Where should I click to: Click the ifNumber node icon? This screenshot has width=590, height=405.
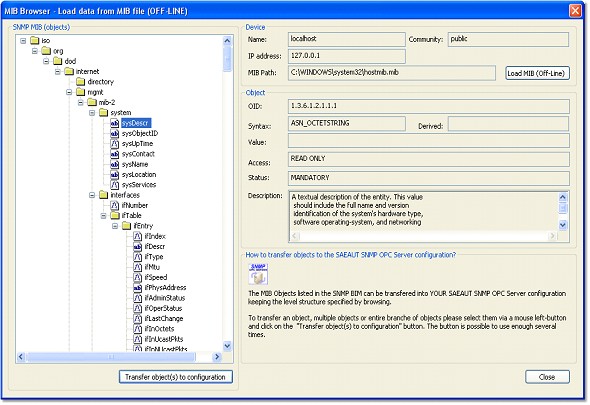pos(115,206)
